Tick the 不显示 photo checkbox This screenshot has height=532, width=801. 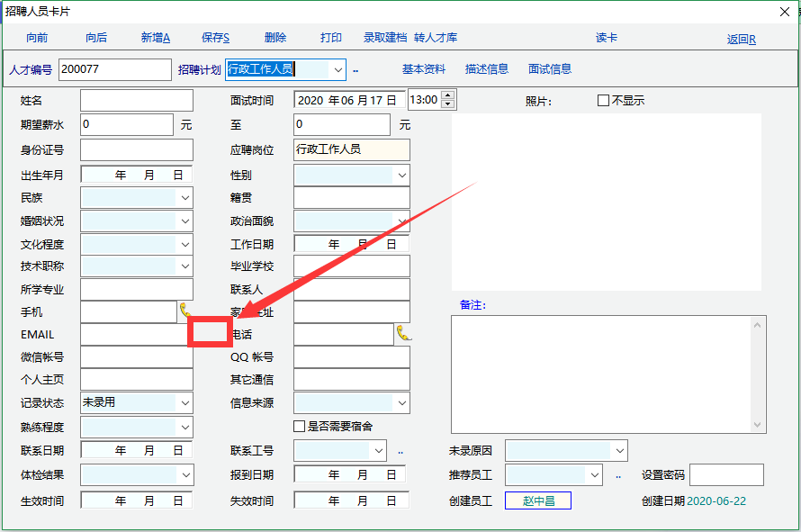pyautogui.click(x=604, y=101)
